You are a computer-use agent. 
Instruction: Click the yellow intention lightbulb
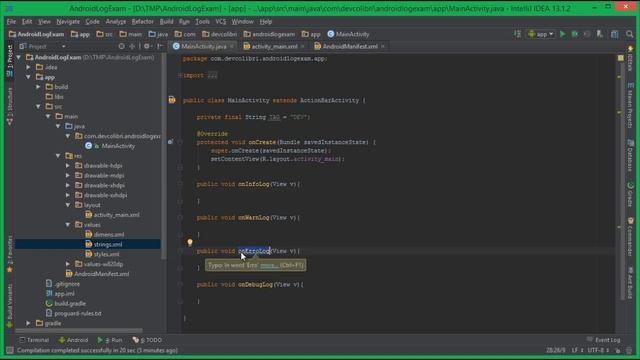(x=190, y=242)
